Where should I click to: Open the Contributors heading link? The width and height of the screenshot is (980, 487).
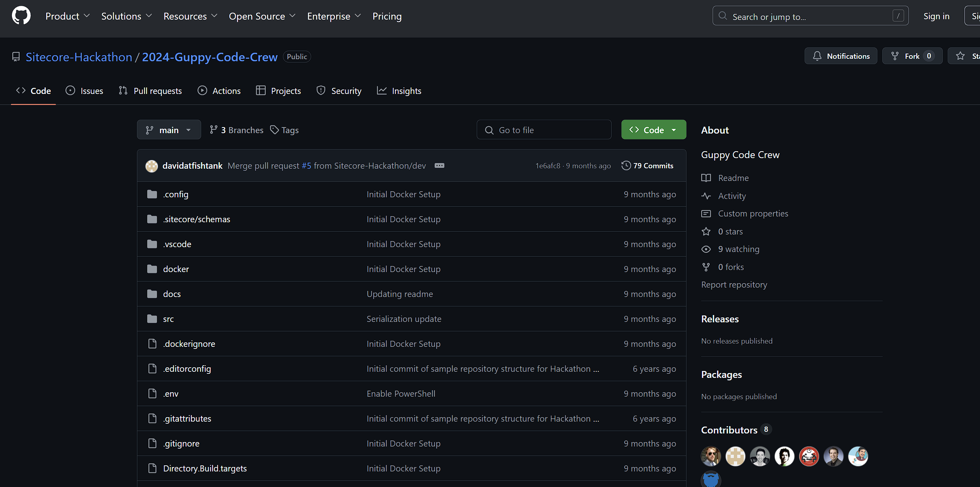pos(729,430)
